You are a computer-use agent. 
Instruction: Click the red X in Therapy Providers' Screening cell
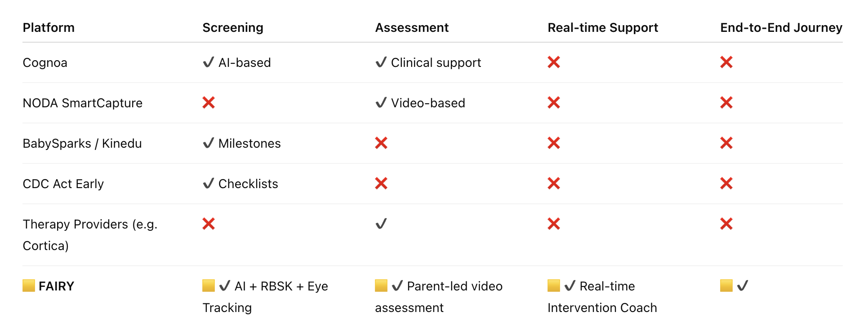pos(209,224)
